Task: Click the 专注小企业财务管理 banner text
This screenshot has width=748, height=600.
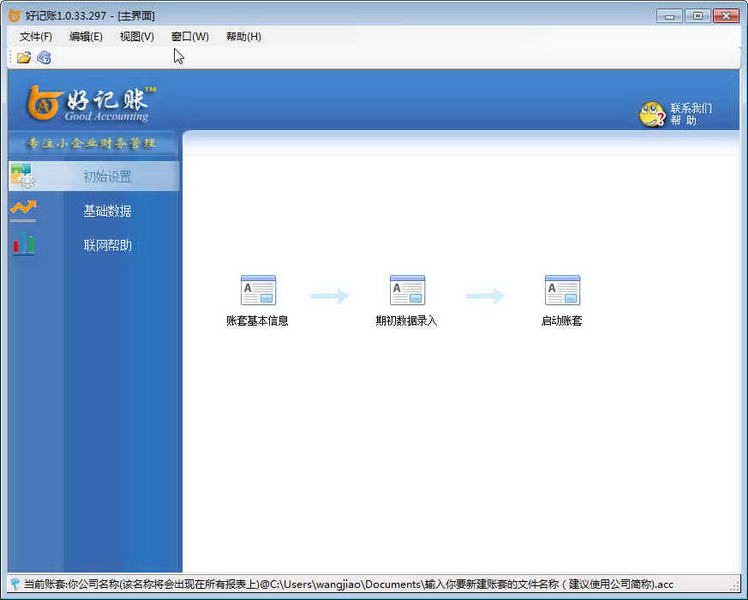Action: click(x=91, y=143)
